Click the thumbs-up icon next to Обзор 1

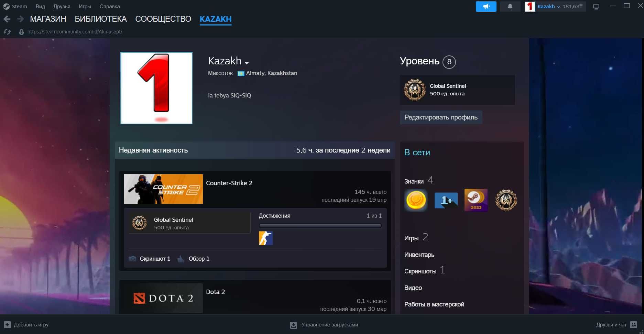pyautogui.click(x=181, y=259)
